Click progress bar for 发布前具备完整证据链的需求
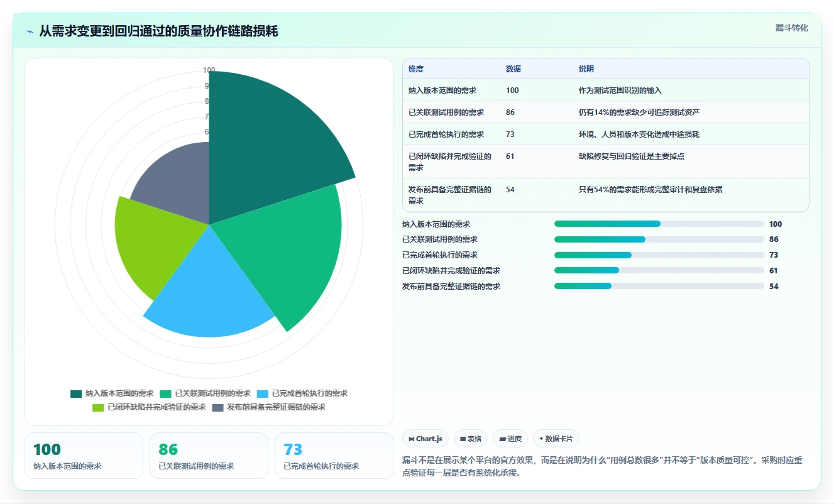Image resolution: width=834 pixels, height=504 pixels. pyautogui.click(x=659, y=286)
